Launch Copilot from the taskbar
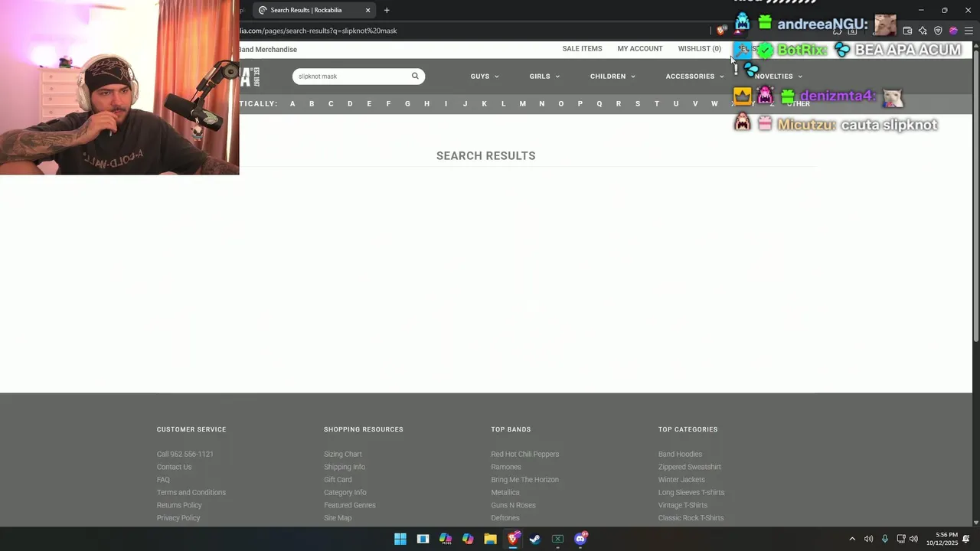980x551 pixels. [468, 539]
